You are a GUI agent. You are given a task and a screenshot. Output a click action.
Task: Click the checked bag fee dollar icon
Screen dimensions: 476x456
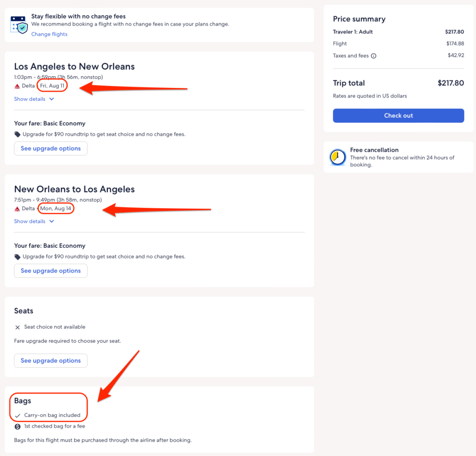click(18, 426)
